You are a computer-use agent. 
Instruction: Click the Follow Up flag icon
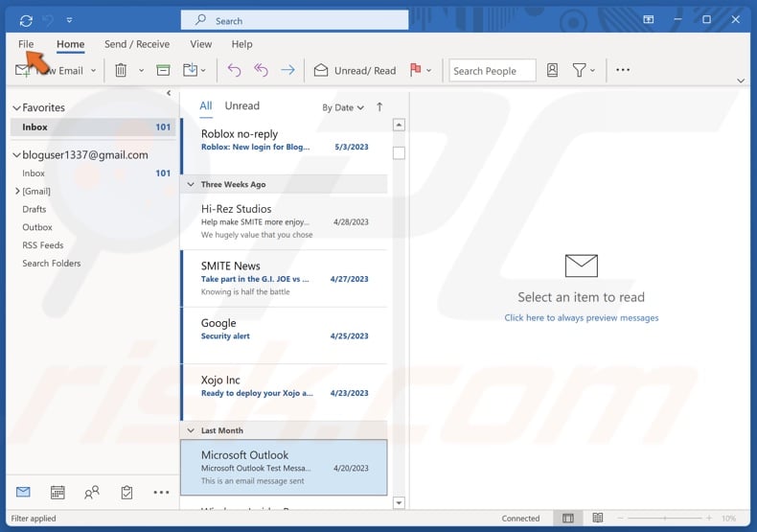tap(415, 70)
